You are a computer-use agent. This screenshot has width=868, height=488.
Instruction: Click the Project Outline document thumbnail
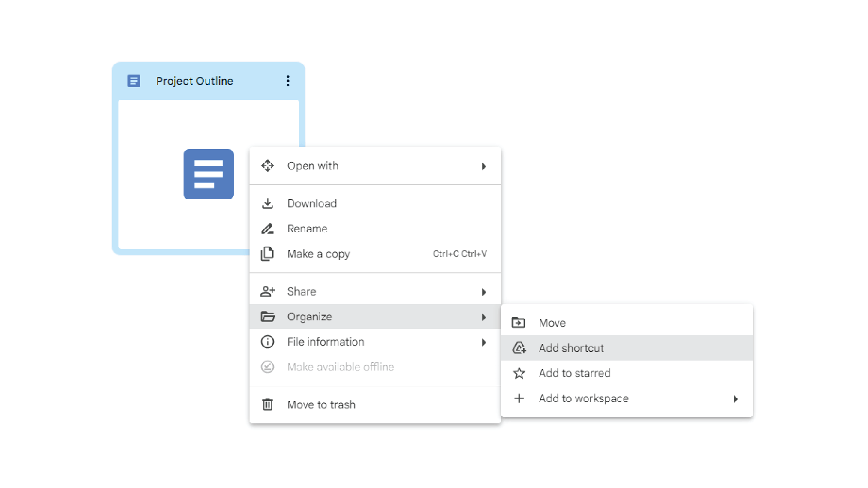click(208, 174)
